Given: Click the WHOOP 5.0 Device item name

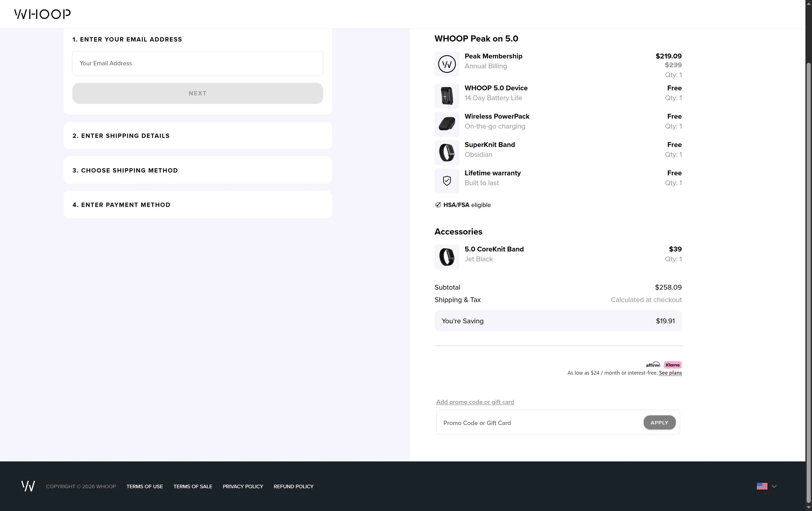Looking at the screenshot, I should (x=496, y=88).
